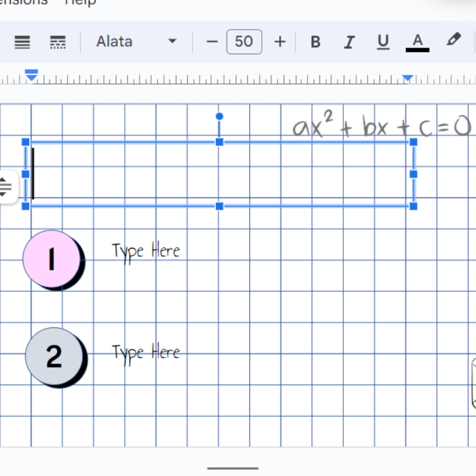Click the rotation handle above the text box
The height and width of the screenshot is (476, 476).
pyautogui.click(x=219, y=116)
